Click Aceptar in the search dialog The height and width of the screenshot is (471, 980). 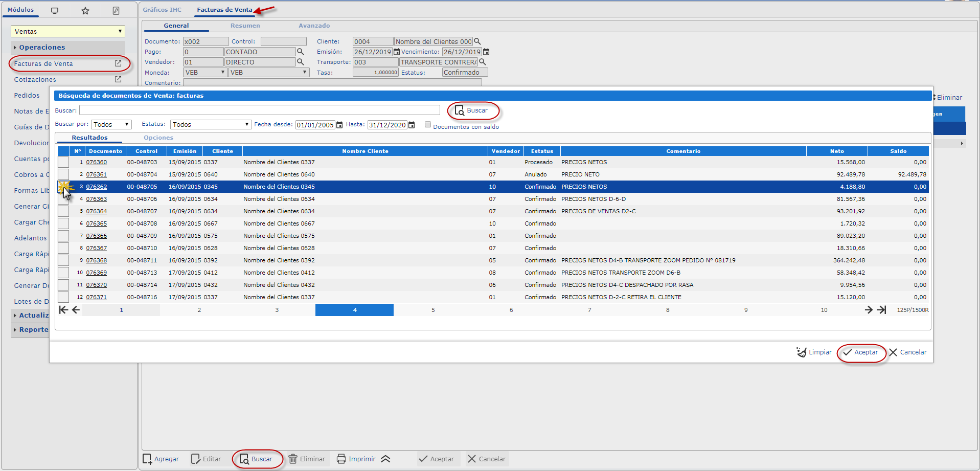click(x=861, y=352)
